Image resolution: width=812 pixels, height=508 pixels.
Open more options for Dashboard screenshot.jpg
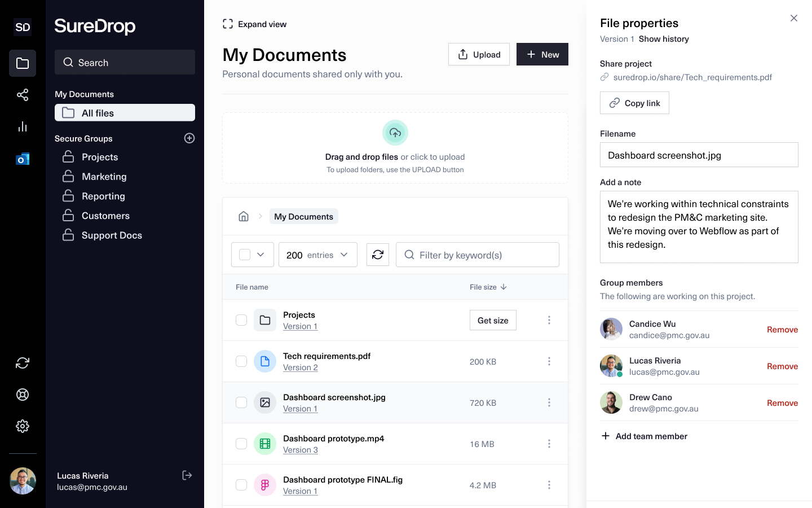click(549, 402)
